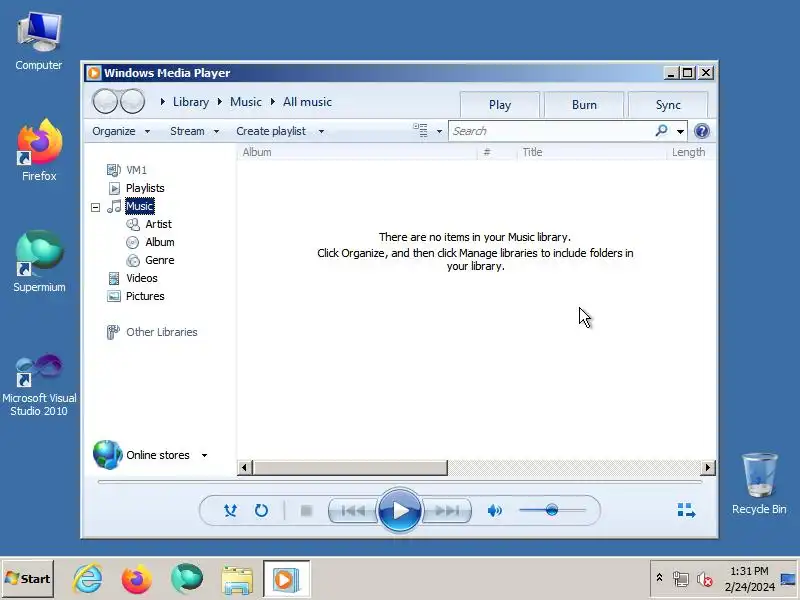Open the Start menu
Screen dimensions: 800x600
click(x=28, y=579)
